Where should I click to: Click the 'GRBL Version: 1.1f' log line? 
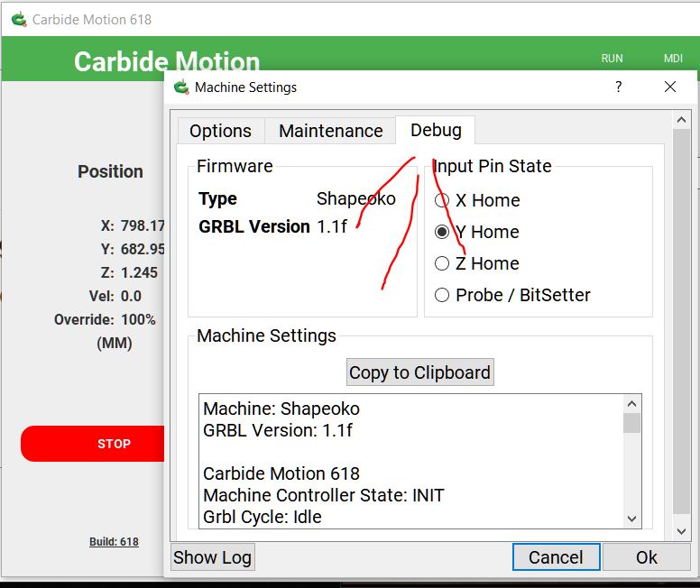pyautogui.click(x=278, y=430)
